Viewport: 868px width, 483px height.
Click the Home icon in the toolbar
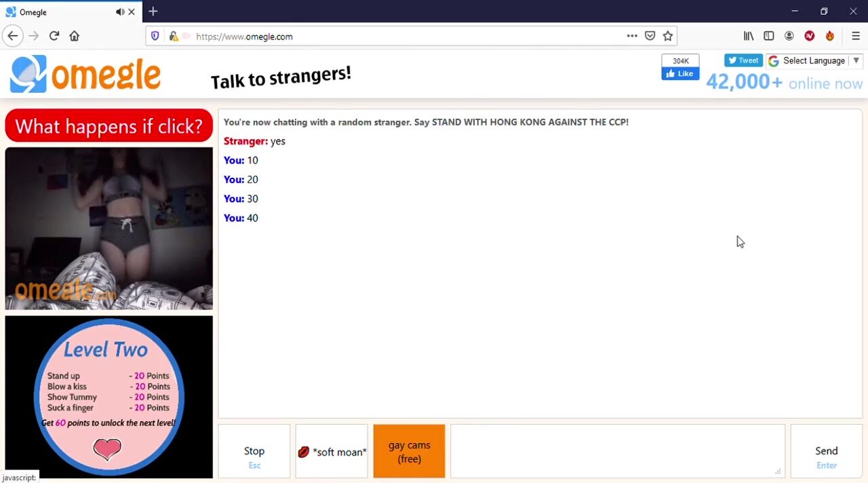[x=75, y=36]
